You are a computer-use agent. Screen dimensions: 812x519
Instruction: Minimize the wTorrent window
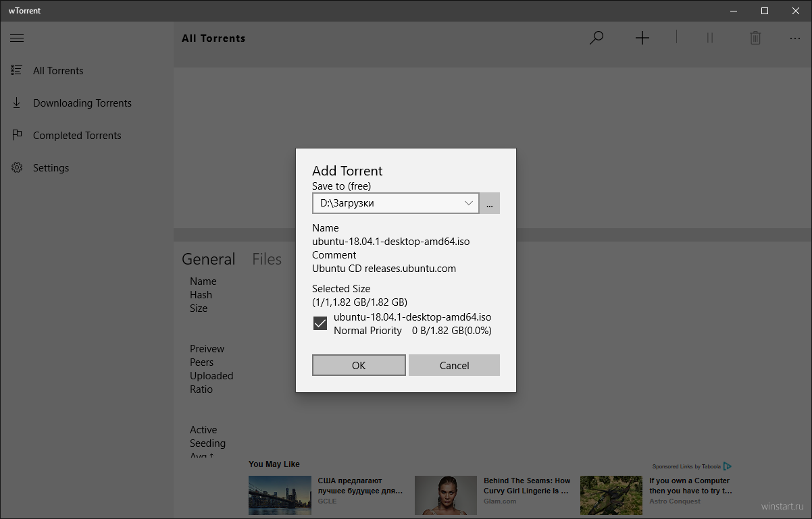734,10
